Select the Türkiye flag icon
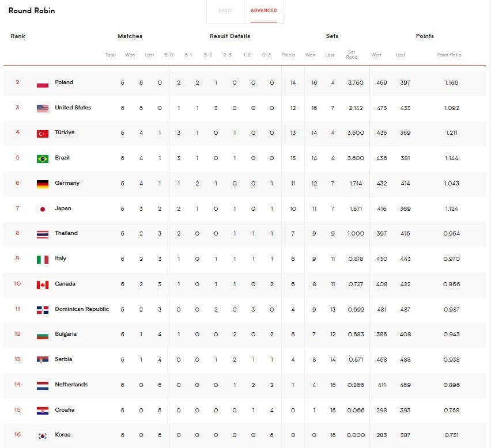The height and width of the screenshot is (448, 491). (42, 133)
